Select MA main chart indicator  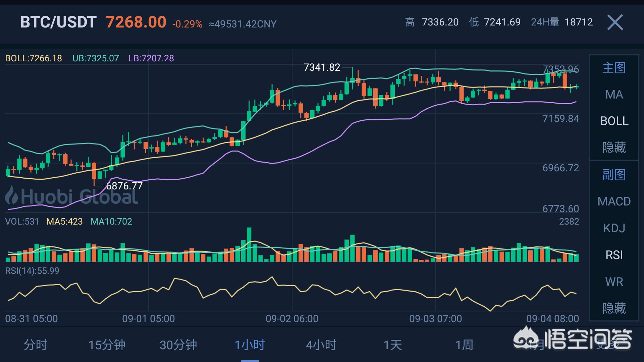pos(614,95)
